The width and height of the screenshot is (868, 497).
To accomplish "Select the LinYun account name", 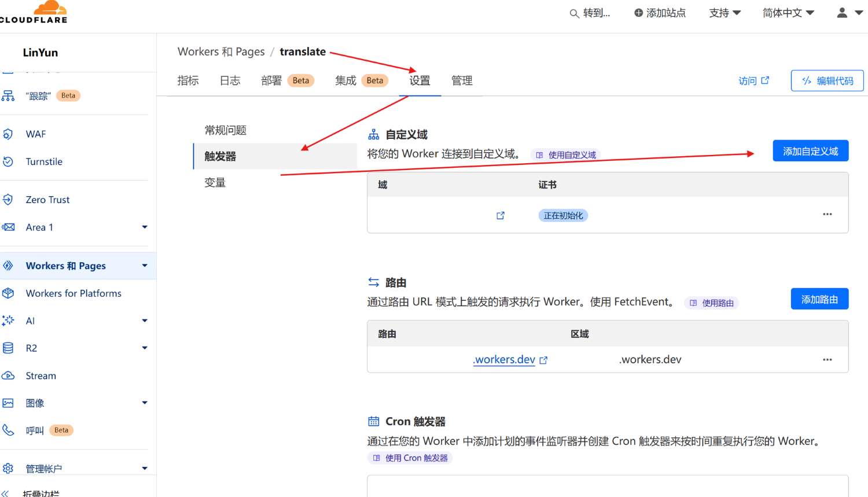I will [x=41, y=53].
